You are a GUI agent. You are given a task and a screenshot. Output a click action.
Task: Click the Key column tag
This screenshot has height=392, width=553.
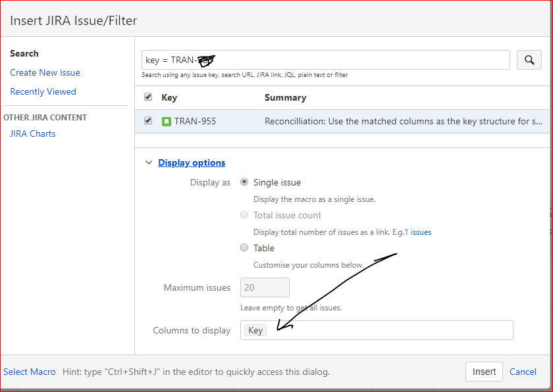point(255,330)
